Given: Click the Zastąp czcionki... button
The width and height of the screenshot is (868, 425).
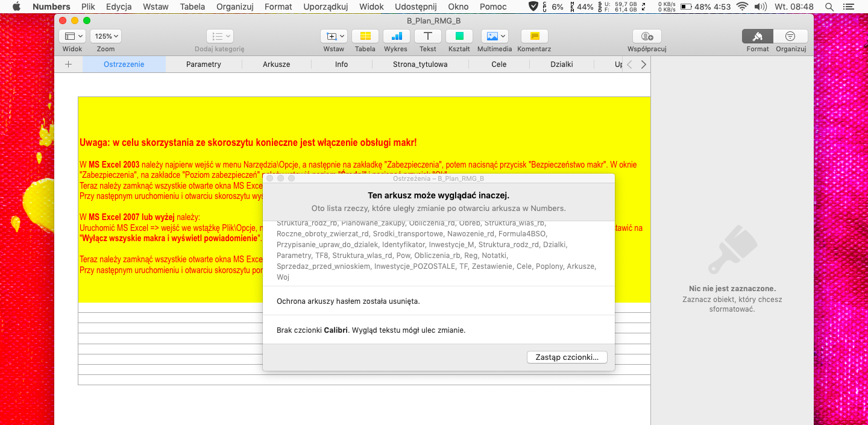Looking at the screenshot, I should coord(567,357).
